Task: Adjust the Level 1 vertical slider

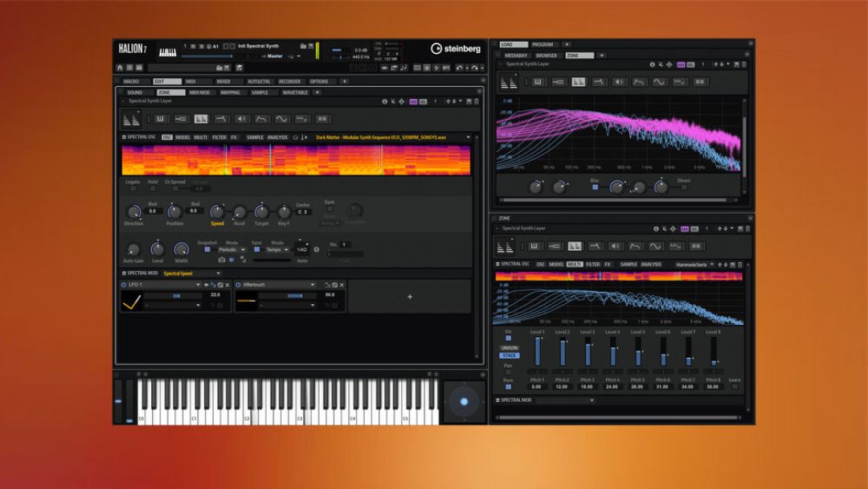Action: coord(537,351)
